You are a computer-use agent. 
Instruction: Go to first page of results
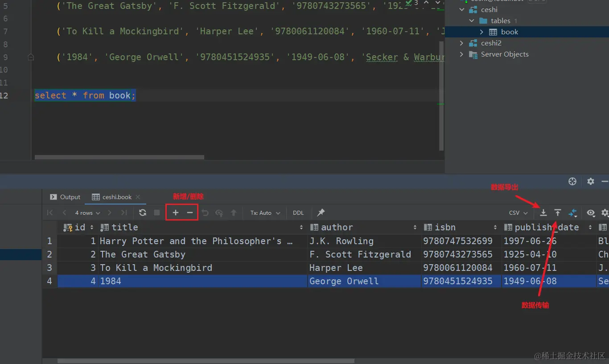[x=50, y=213]
